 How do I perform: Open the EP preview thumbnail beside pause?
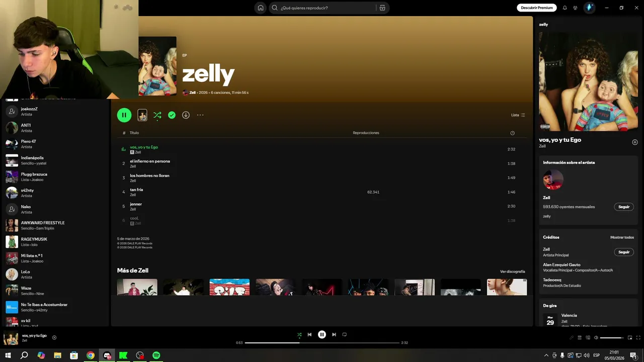click(x=142, y=115)
